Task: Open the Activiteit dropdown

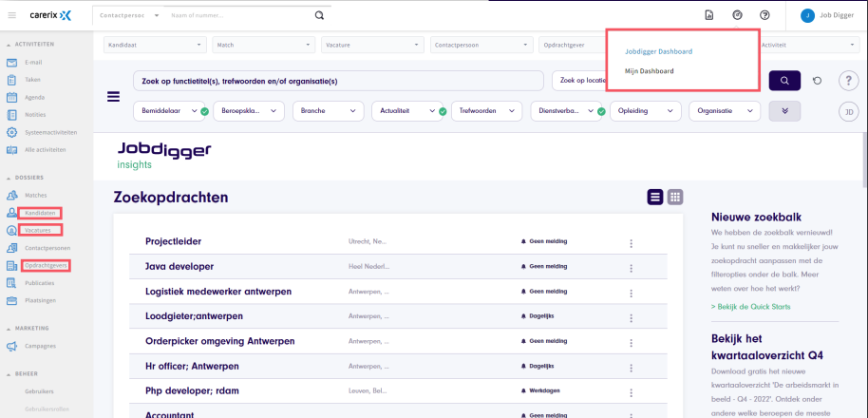Action: pyautogui.click(x=808, y=45)
